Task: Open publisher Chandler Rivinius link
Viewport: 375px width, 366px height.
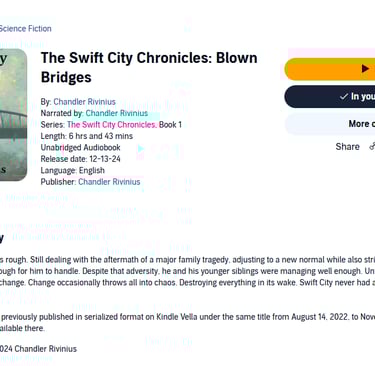Action: coord(109,182)
